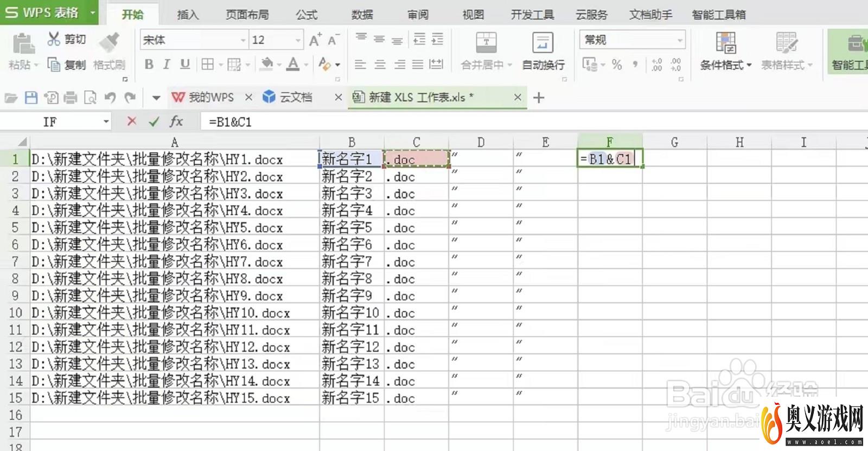Increase font size with A+ icon
Viewport: 868px width, 451px height.
click(315, 40)
